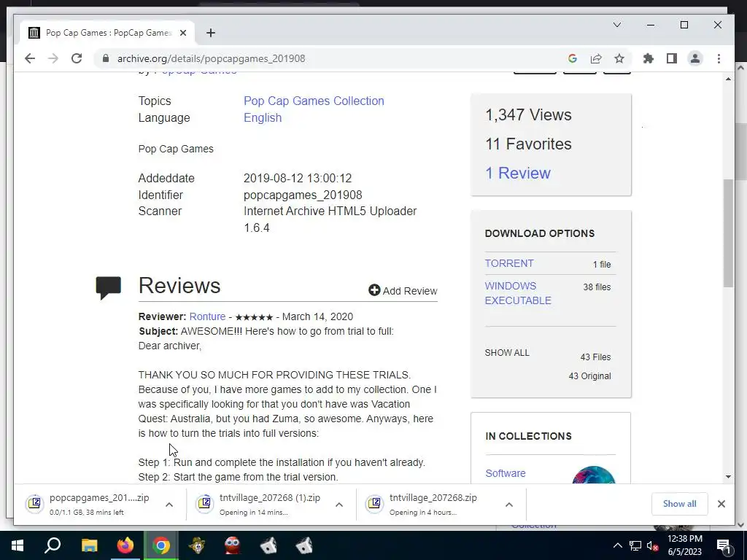Click the WINDOWS EXECUTABLE download option

(518, 293)
